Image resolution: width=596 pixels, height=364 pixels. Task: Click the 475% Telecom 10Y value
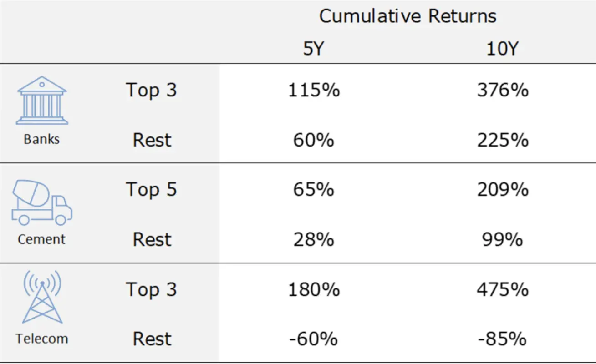click(503, 289)
